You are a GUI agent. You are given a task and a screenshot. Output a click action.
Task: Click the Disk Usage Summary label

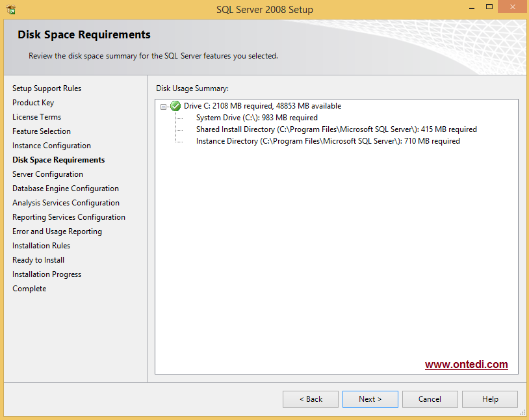(x=192, y=88)
